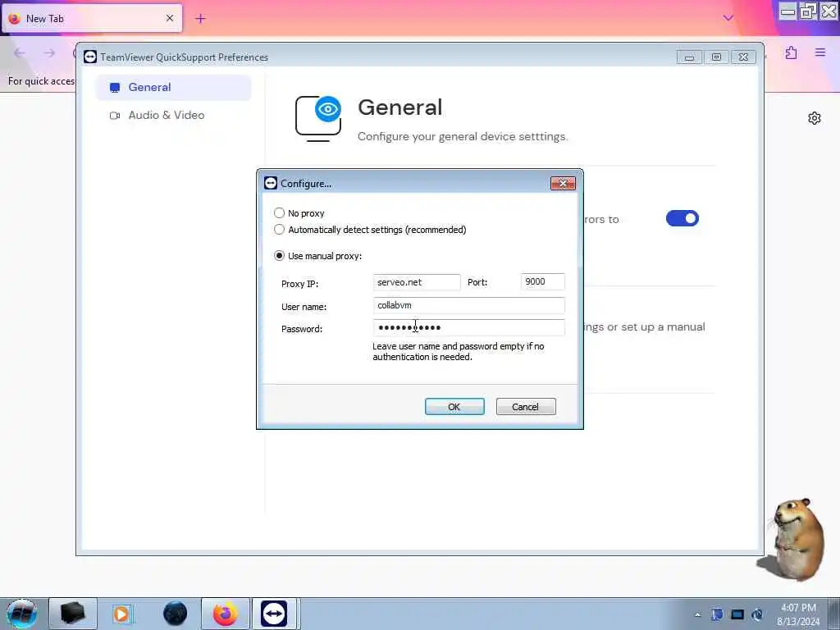Click the Password input field
This screenshot has width=840, height=630.
468,327
